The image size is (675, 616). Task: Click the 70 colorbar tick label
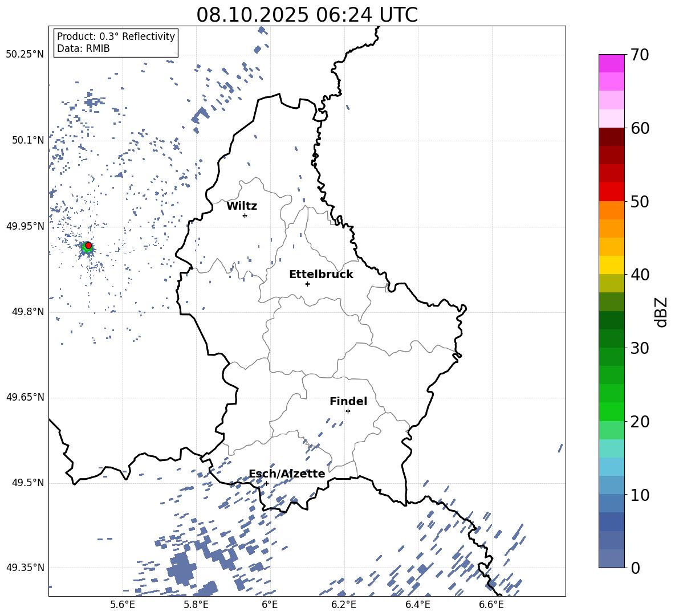coord(640,55)
